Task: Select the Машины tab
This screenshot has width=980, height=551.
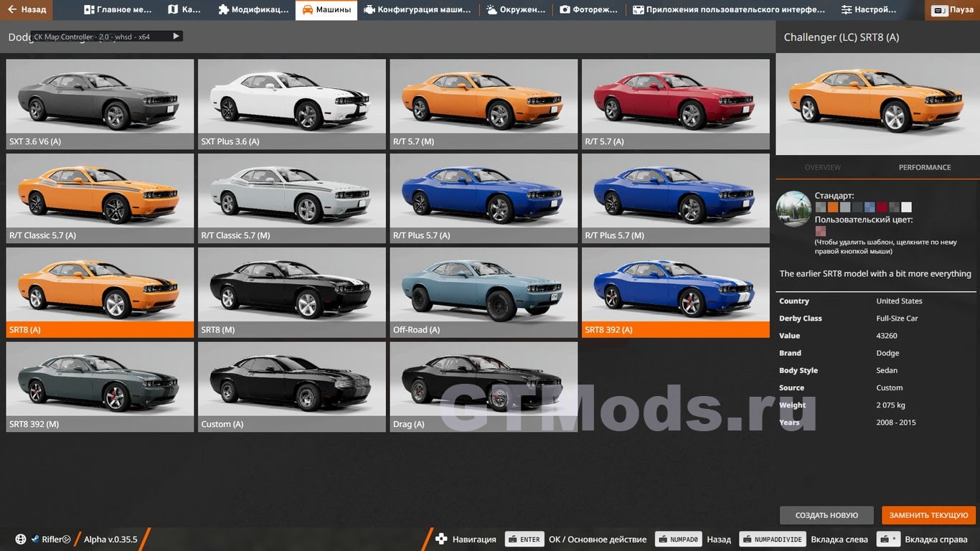Action: 326,10
